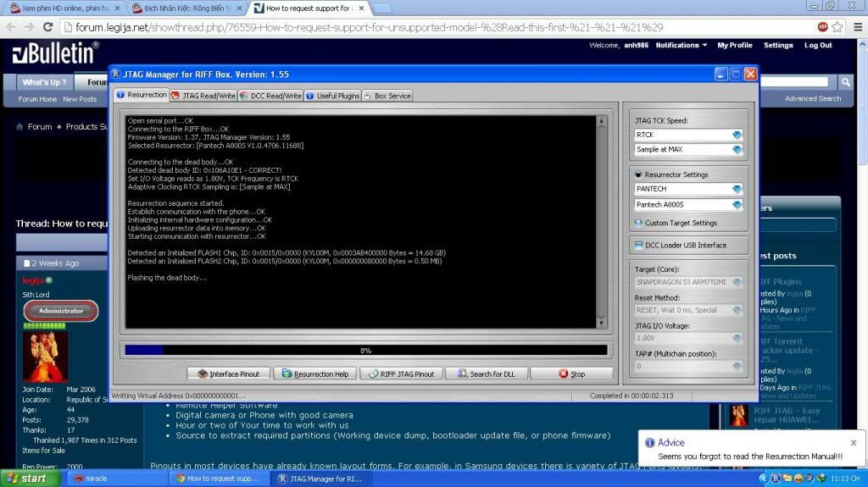Open the Windows Start menu
Screen dimensions: 868x487
(x=30, y=479)
